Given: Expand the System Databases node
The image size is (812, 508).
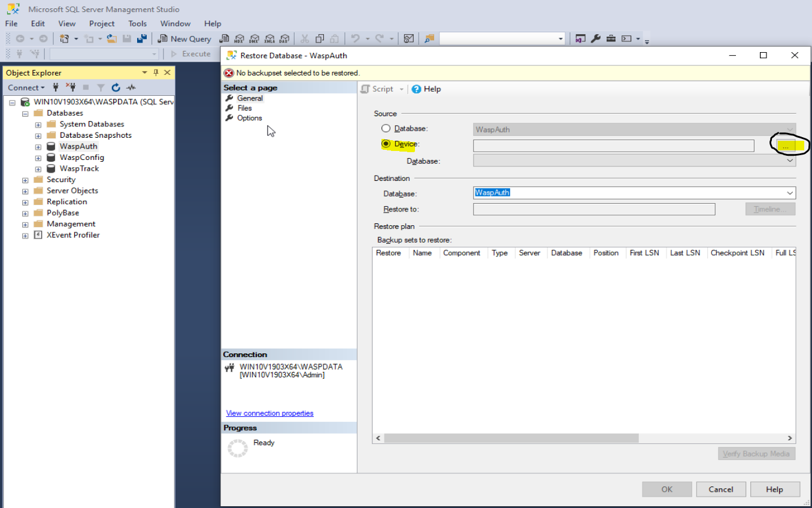Looking at the screenshot, I should click(x=38, y=125).
